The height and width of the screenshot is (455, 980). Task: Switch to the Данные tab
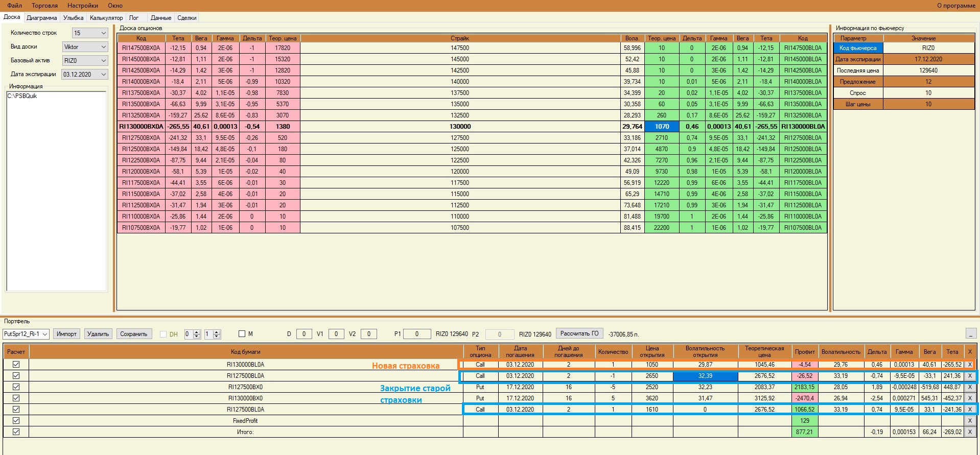[x=161, y=18]
